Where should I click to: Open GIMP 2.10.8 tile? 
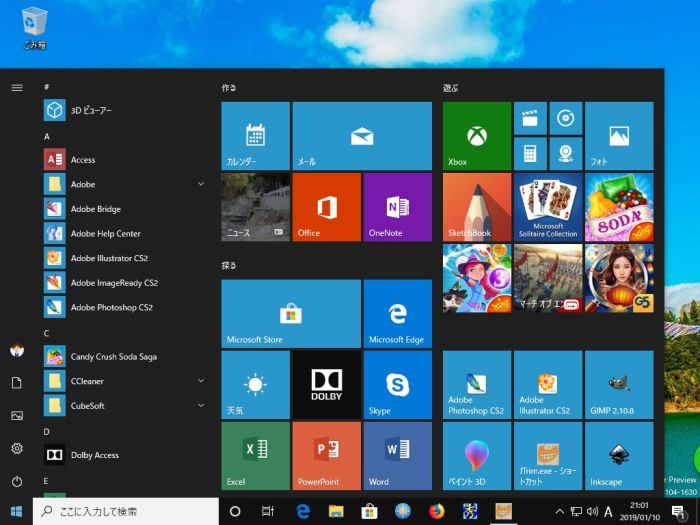click(618, 385)
